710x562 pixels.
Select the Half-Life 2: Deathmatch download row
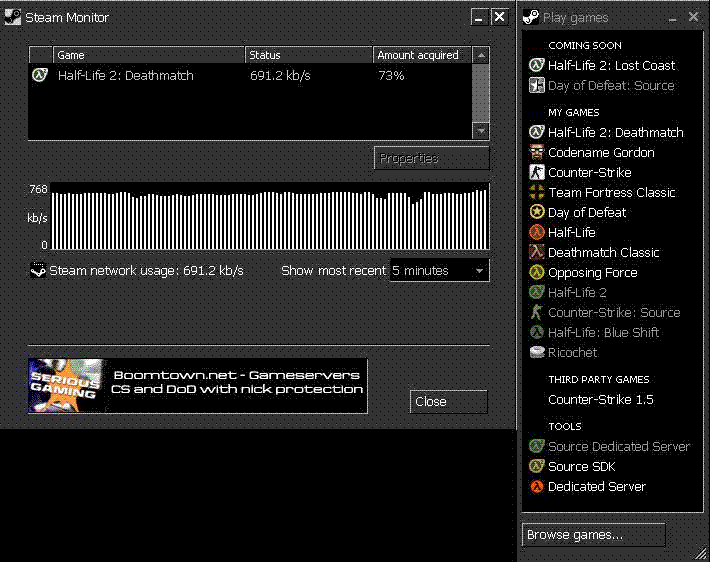250,75
